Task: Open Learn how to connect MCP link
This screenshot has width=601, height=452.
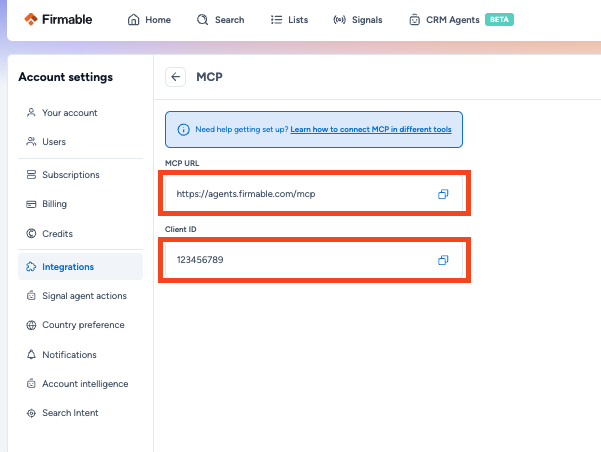Action: (x=371, y=129)
